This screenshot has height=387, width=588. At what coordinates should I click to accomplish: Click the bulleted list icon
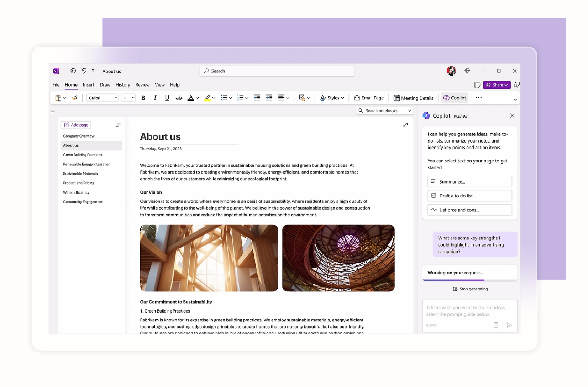tap(224, 97)
